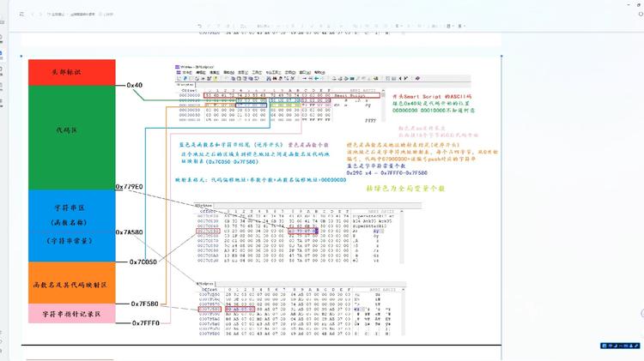
Task: Click the pink 字符串指针记录区 block
Action: pos(72,314)
